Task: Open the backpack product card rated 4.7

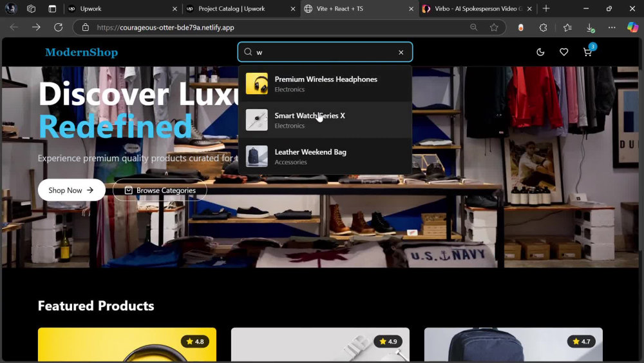Action: 513,344
